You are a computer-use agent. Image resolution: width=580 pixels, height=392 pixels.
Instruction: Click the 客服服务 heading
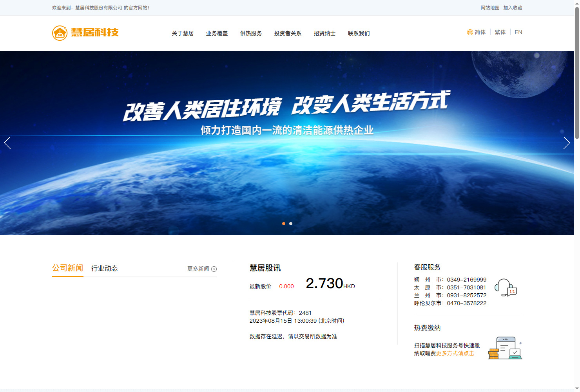428,267
